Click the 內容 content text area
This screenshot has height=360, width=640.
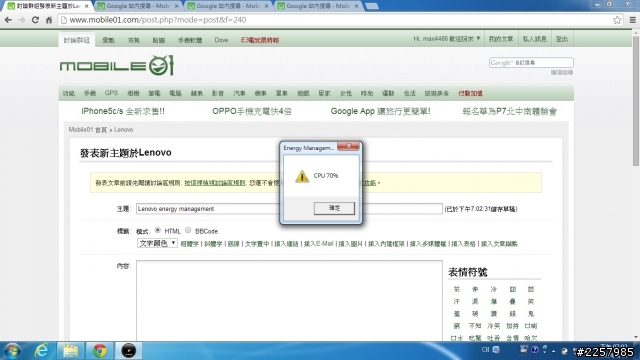tap(289, 300)
